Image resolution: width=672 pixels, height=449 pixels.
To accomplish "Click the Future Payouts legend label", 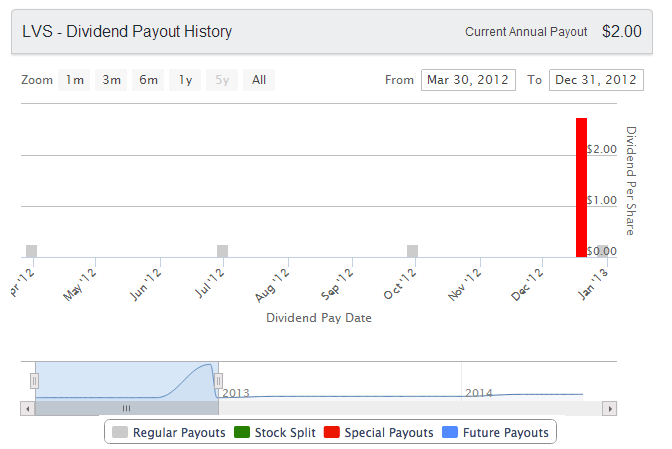I will [506, 433].
